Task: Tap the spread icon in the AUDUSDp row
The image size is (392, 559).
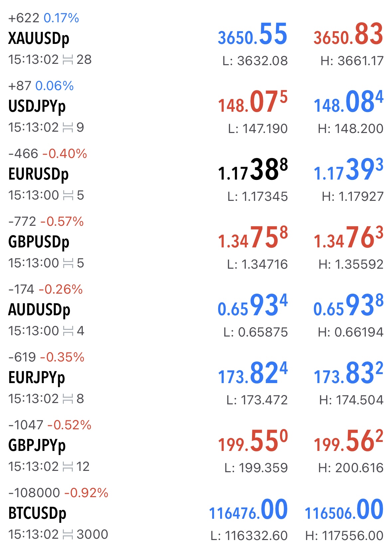Action: pos(67,331)
